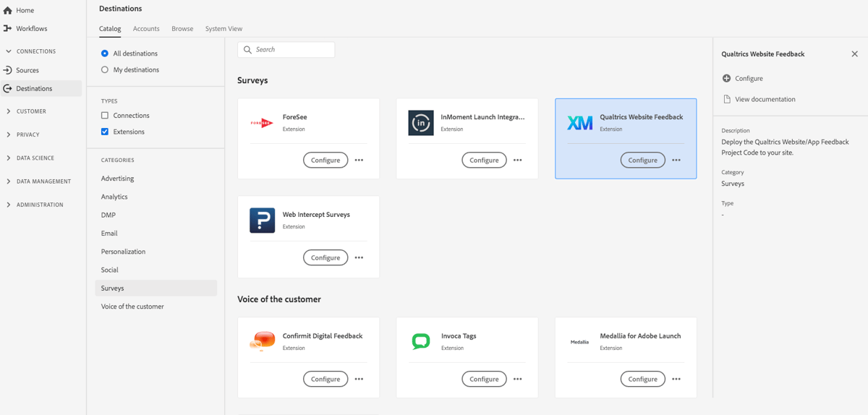Open more options for Invoca Tags
This screenshot has width=868, height=415.
click(517, 379)
